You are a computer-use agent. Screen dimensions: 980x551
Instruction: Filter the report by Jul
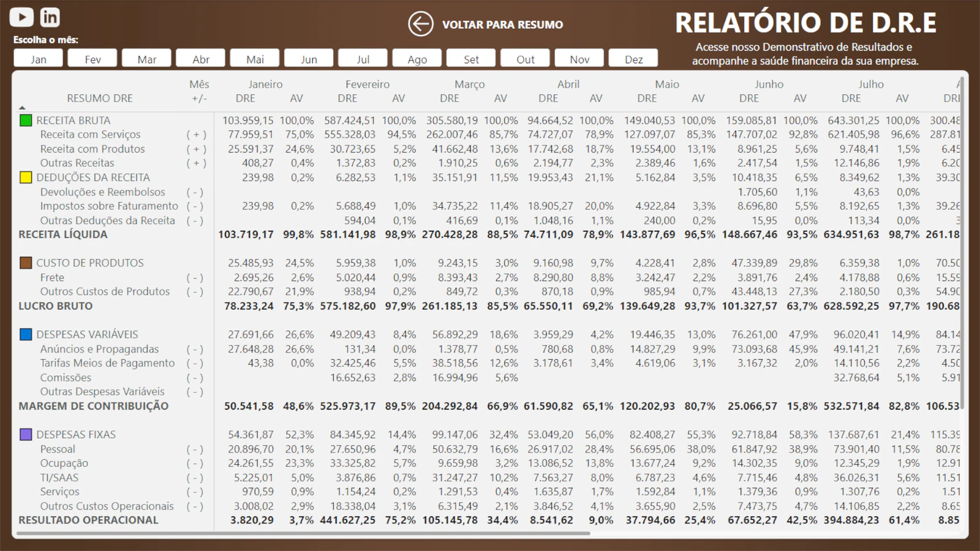point(363,59)
